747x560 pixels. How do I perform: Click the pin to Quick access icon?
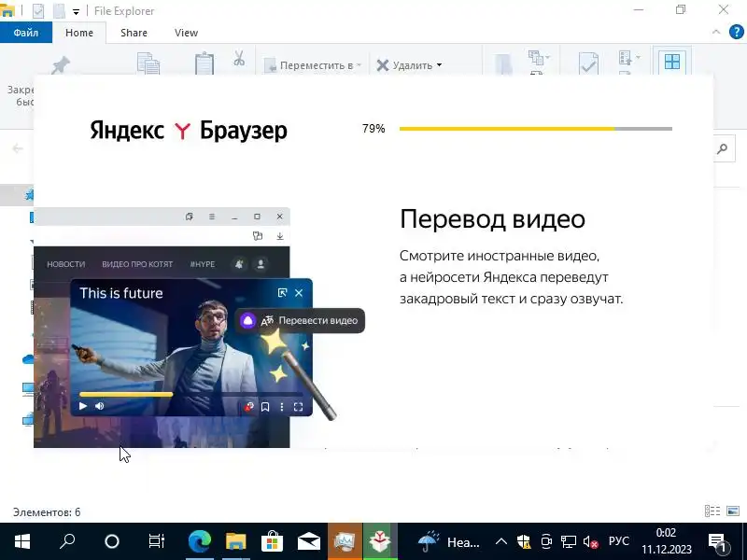point(61,64)
